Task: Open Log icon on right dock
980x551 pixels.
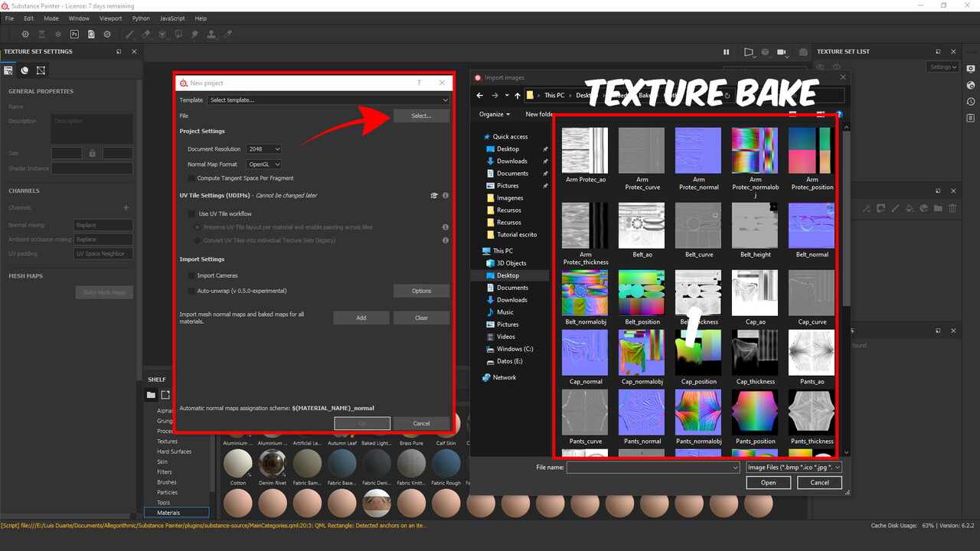Action: pos(971,118)
